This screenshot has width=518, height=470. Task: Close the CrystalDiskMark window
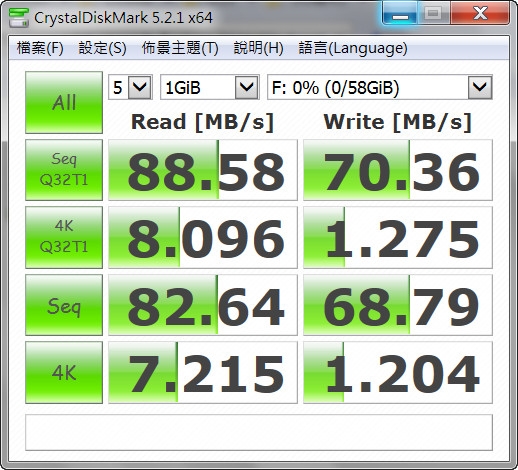pos(480,14)
